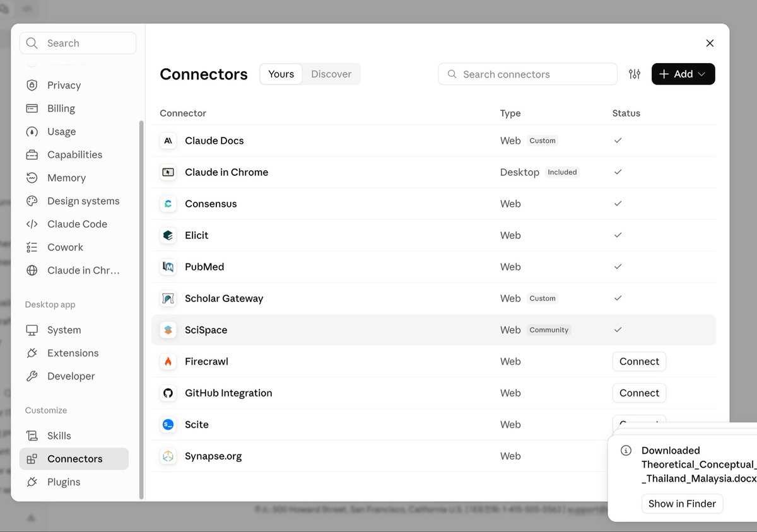Image resolution: width=757 pixels, height=532 pixels.
Task: Open Claude Code settings section
Action: (x=74, y=224)
